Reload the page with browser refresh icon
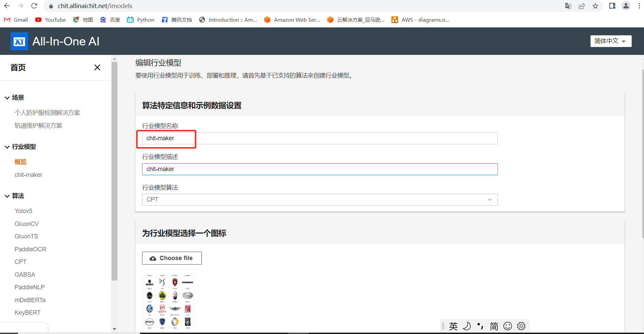Viewport: 644px width, 334px height. coord(34,6)
